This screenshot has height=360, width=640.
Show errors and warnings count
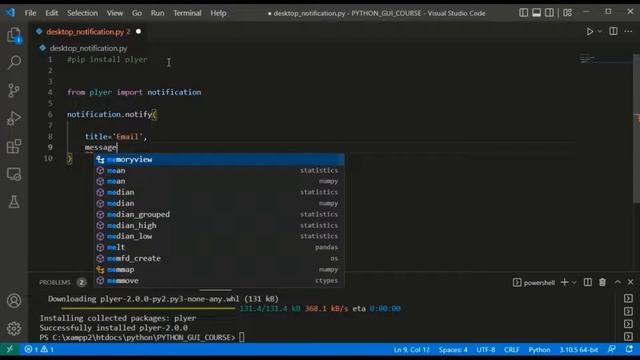coord(39,349)
